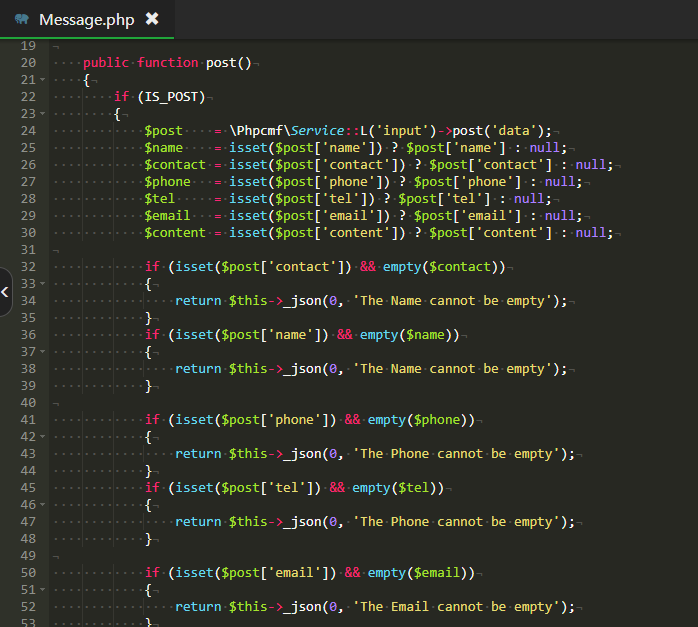
Task: Click 'empty($tel)' on line 45
Action: click(394, 488)
